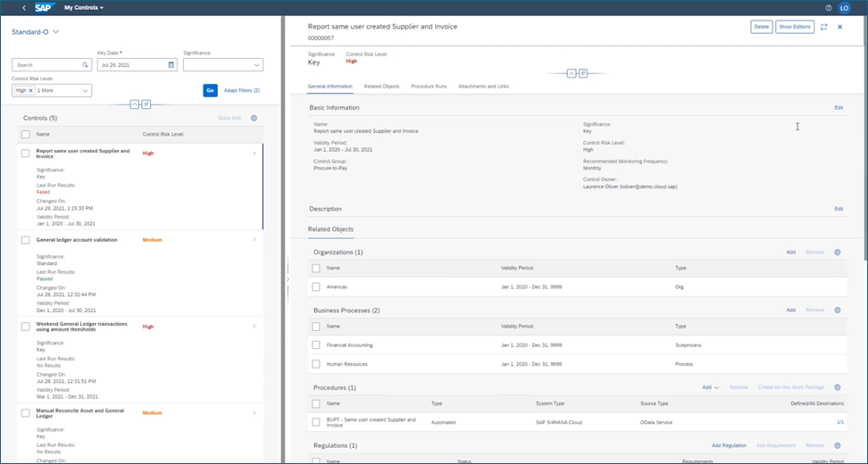Open help question mark icon
Viewport: 868px width, 464px height.
pos(829,8)
